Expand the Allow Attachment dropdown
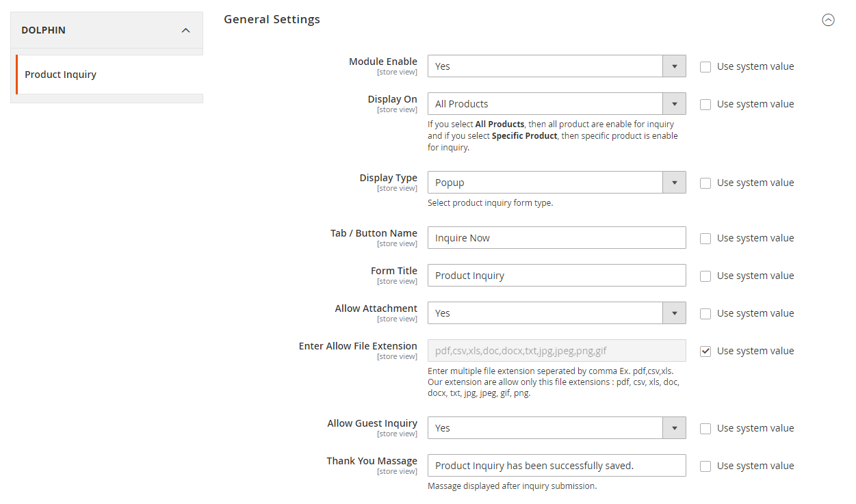The height and width of the screenshot is (504, 856). coord(556,313)
